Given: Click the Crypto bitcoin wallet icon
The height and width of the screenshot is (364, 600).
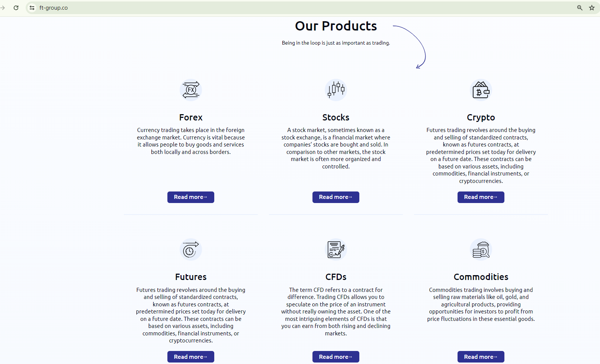Looking at the screenshot, I should 481,90.
